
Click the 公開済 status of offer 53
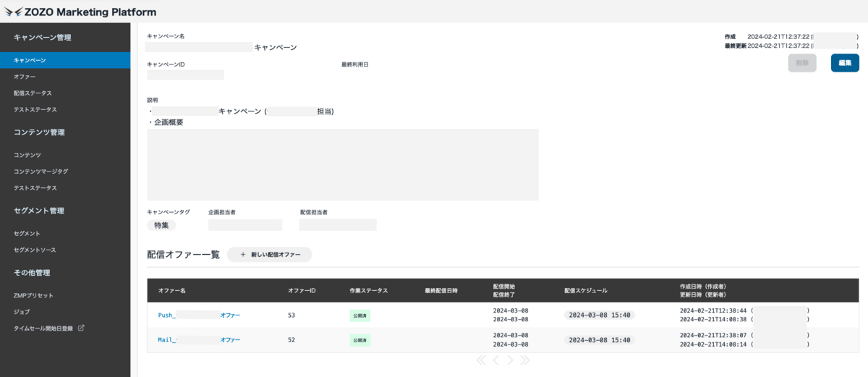pyautogui.click(x=359, y=315)
